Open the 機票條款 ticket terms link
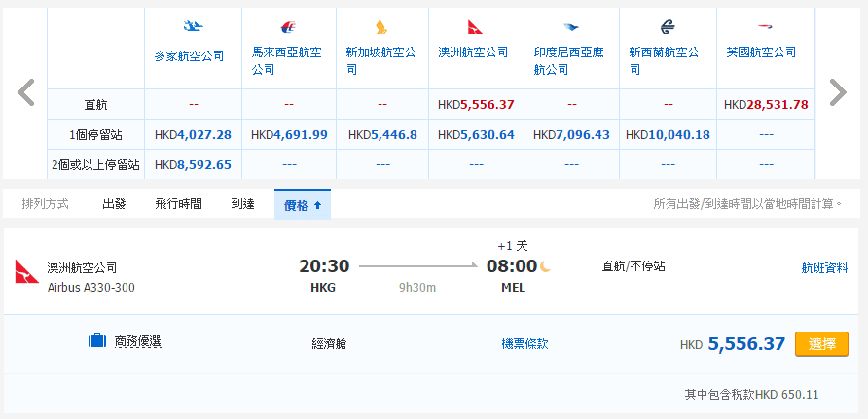The image size is (868, 419). (x=524, y=343)
